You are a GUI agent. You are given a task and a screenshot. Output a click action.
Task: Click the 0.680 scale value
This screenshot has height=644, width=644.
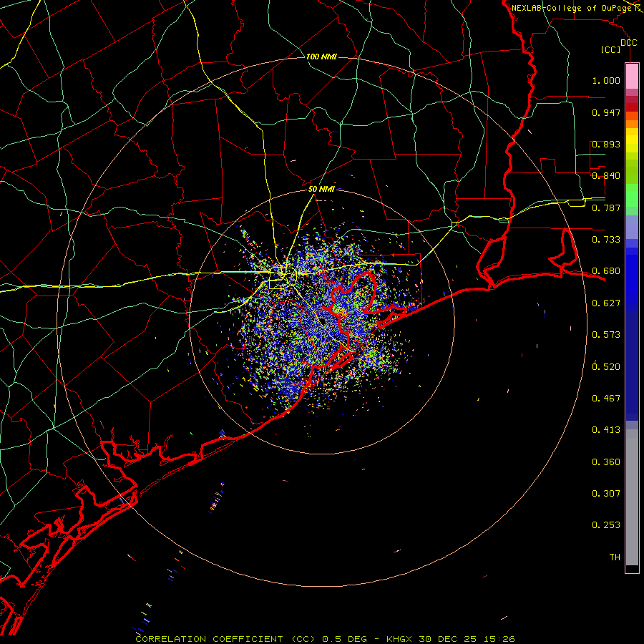point(606,271)
